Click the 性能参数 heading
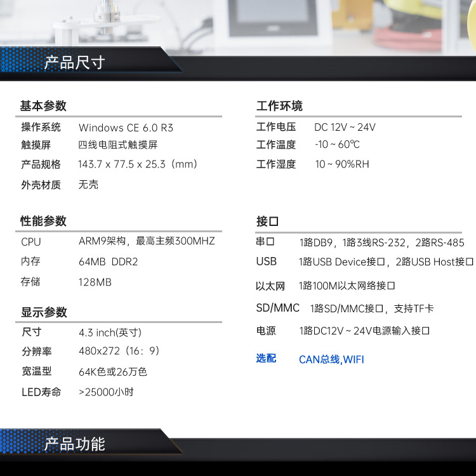The width and height of the screenshot is (476, 476). click(43, 221)
